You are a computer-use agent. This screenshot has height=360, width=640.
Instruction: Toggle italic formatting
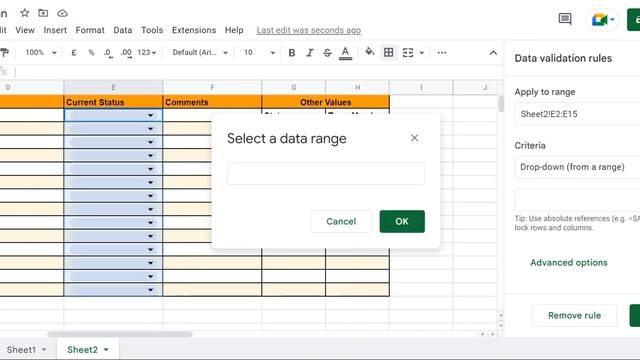(x=309, y=53)
